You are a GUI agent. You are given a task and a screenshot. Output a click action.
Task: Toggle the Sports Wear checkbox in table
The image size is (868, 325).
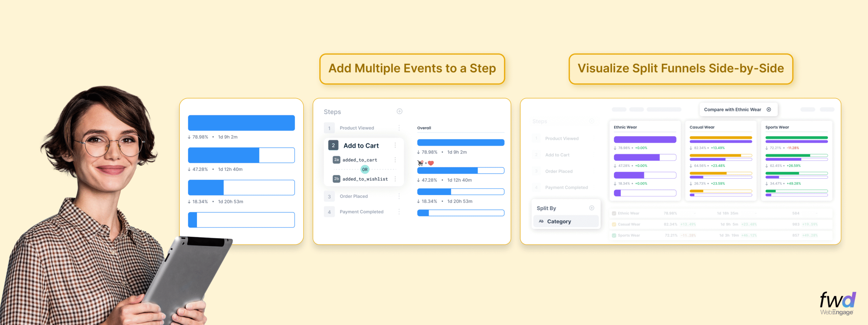tap(614, 235)
